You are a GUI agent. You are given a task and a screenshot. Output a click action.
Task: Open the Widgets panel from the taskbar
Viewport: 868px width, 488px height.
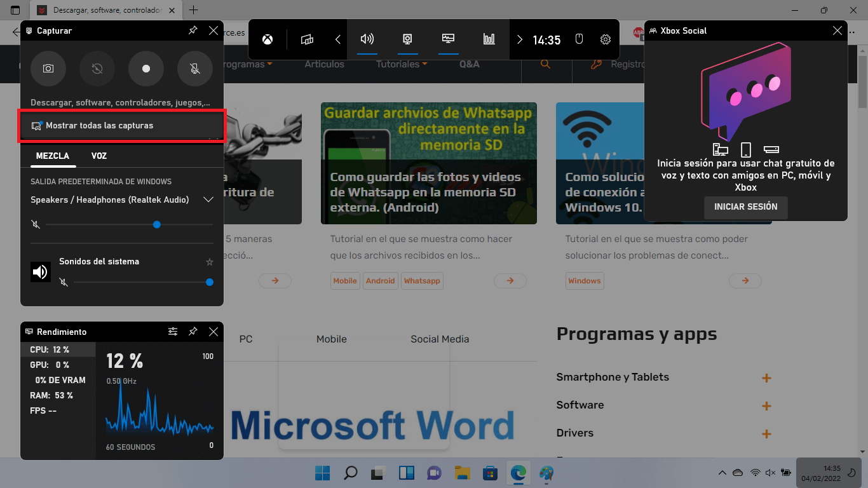point(406,473)
